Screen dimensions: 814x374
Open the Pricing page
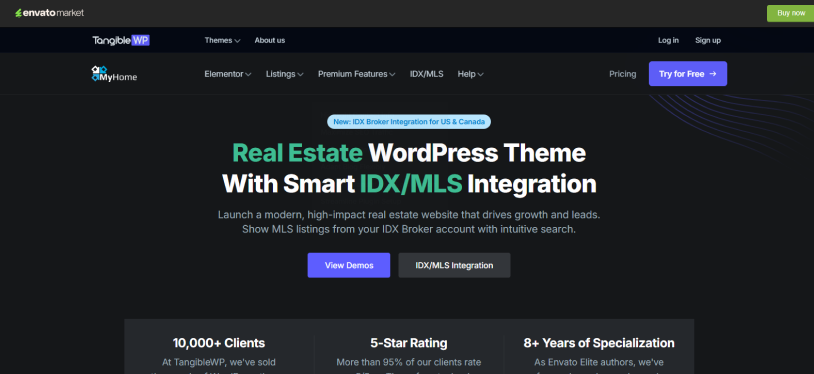click(622, 74)
